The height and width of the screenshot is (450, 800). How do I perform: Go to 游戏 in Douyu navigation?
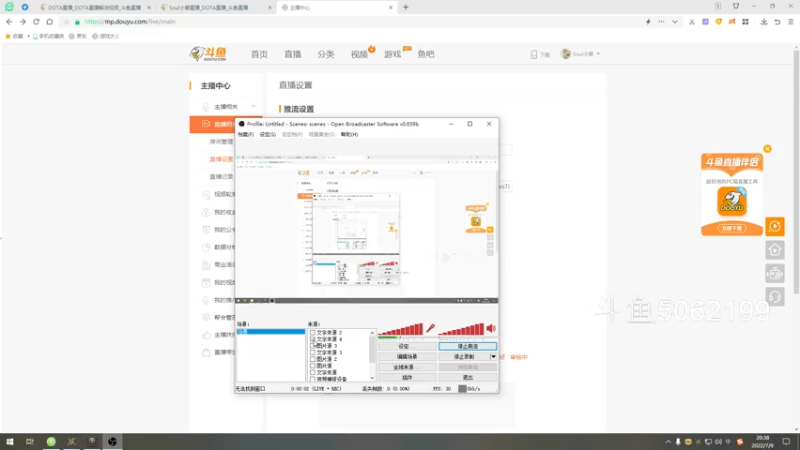click(392, 54)
